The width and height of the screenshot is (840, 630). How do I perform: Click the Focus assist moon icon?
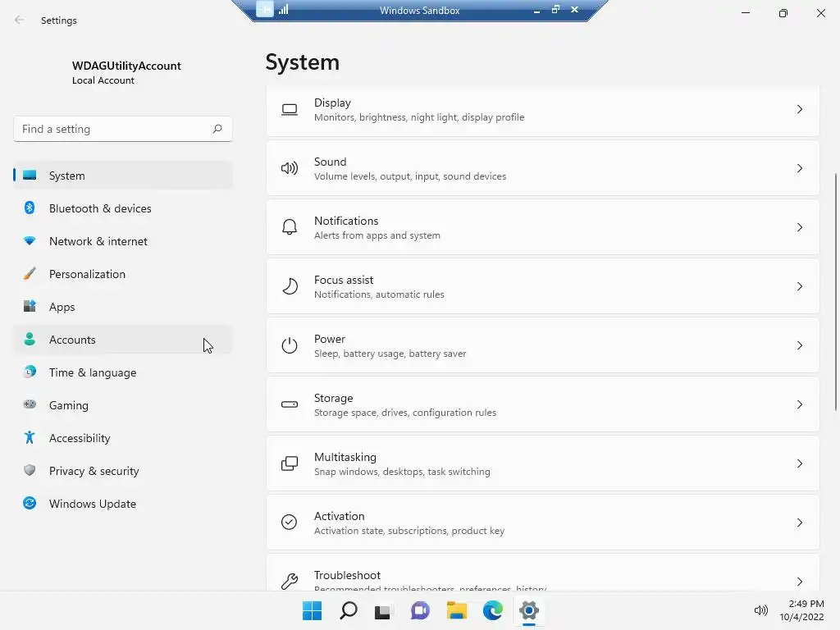click(290, 286)
